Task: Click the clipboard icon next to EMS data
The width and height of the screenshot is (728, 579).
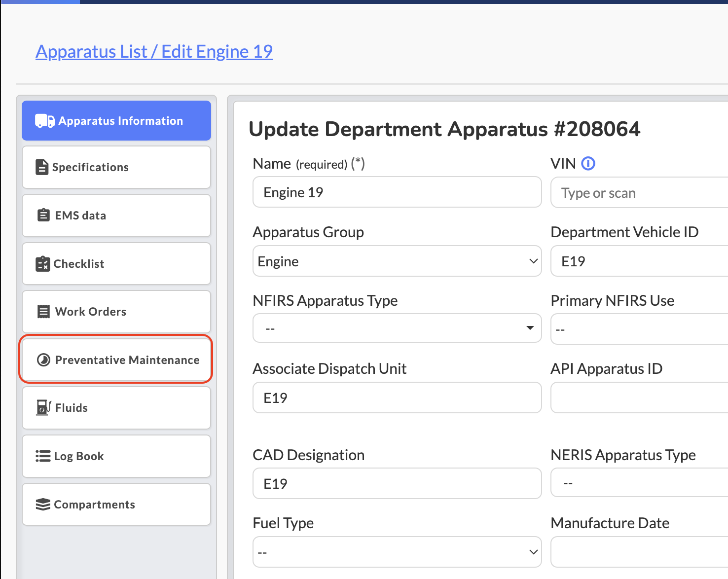Action: coord(43,216)
